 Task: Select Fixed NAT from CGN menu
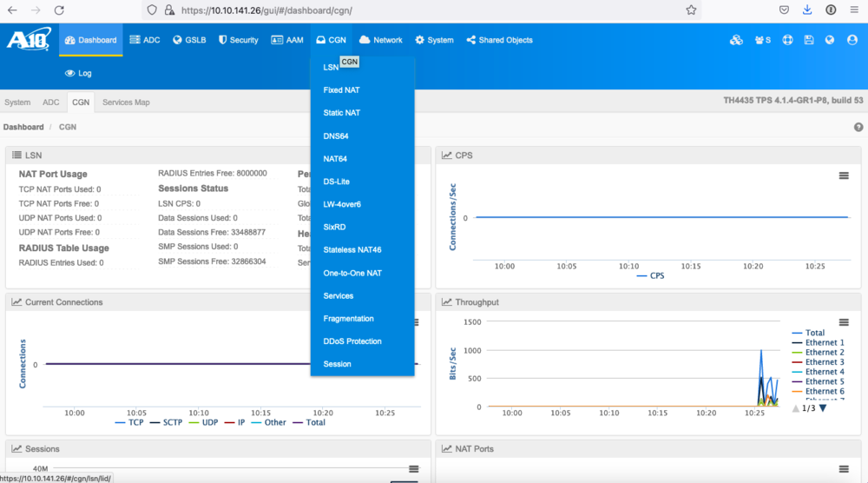341,90
